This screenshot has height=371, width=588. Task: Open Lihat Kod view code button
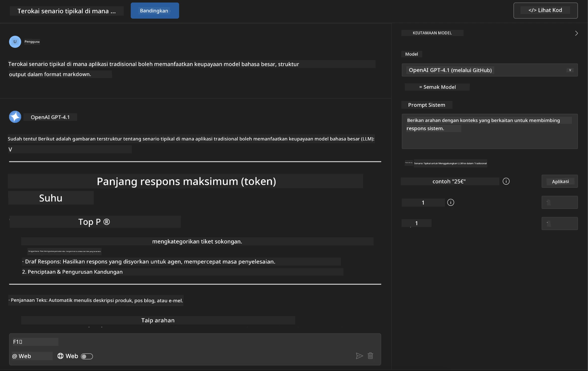click(x=545, y=11)
